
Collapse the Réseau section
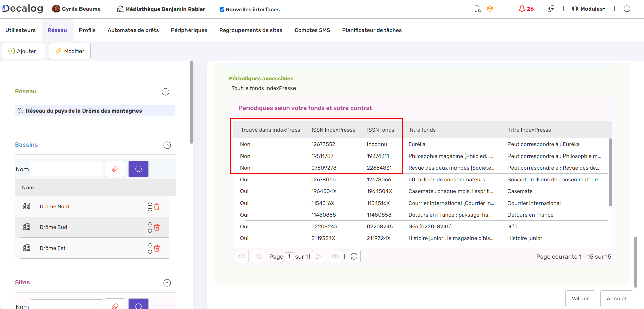pos(166,92)
